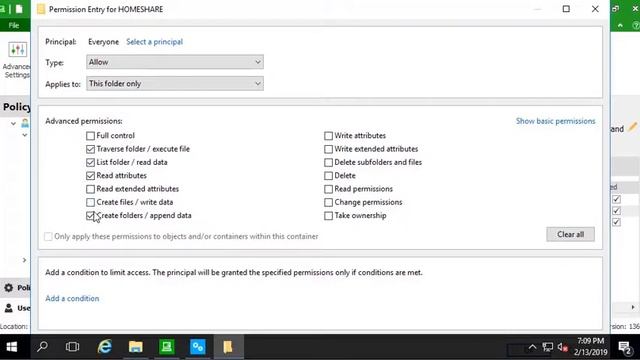Open the Applies to dropdown
The image size is (640, 360).
point(175,83)
